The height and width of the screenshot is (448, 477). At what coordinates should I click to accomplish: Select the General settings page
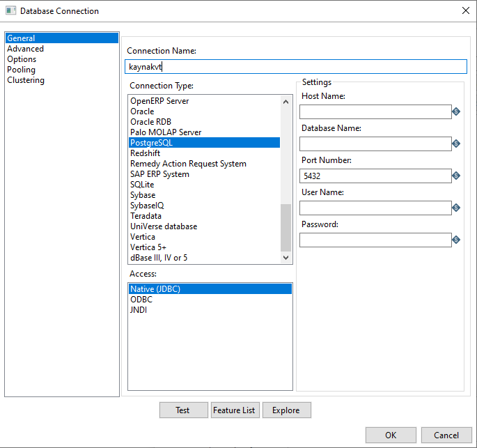click(x=62, y=38)
